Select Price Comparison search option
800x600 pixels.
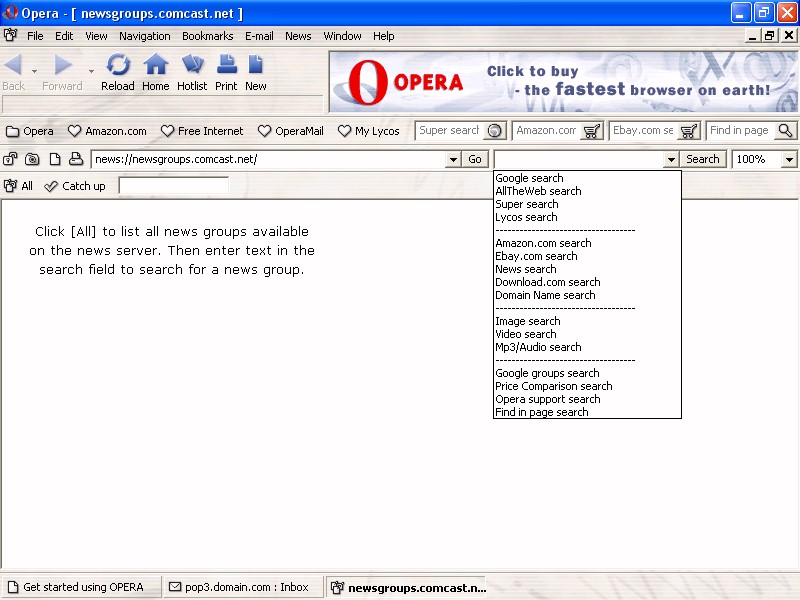point(587,386)
